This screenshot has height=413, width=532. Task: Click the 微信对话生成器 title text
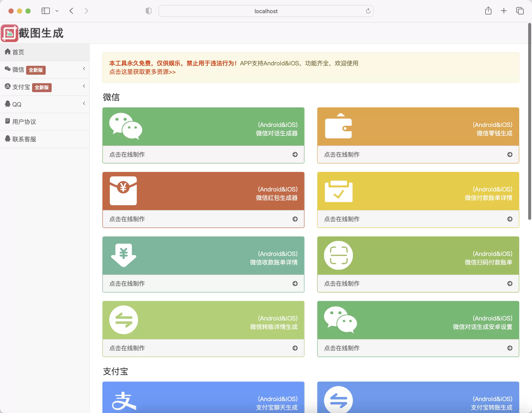277,133
